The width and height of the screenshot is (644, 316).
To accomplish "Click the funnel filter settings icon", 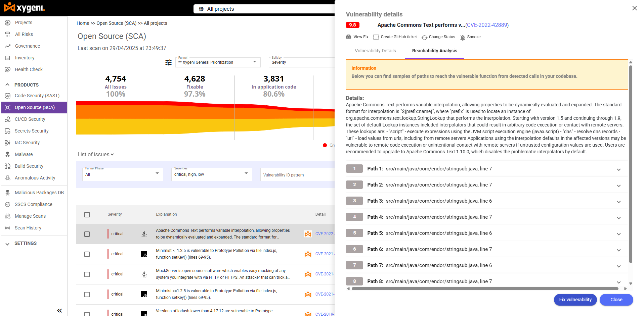I will click(x=169, y=62).
